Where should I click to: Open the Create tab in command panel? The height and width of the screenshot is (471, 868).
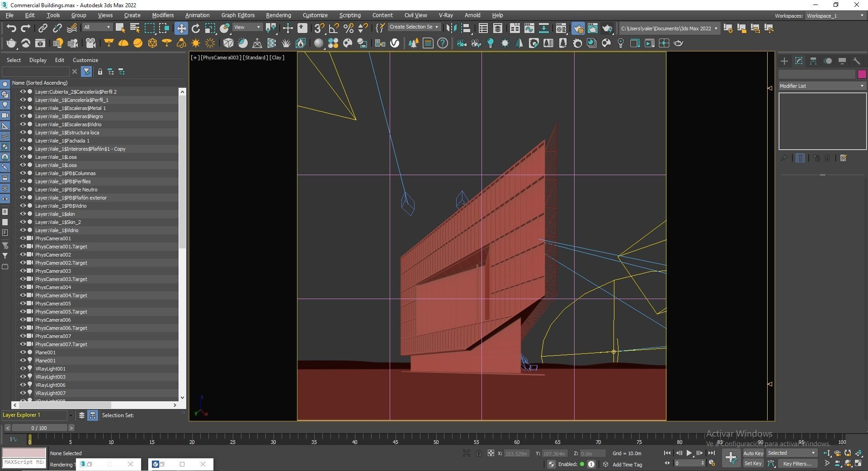click(784, 61)
